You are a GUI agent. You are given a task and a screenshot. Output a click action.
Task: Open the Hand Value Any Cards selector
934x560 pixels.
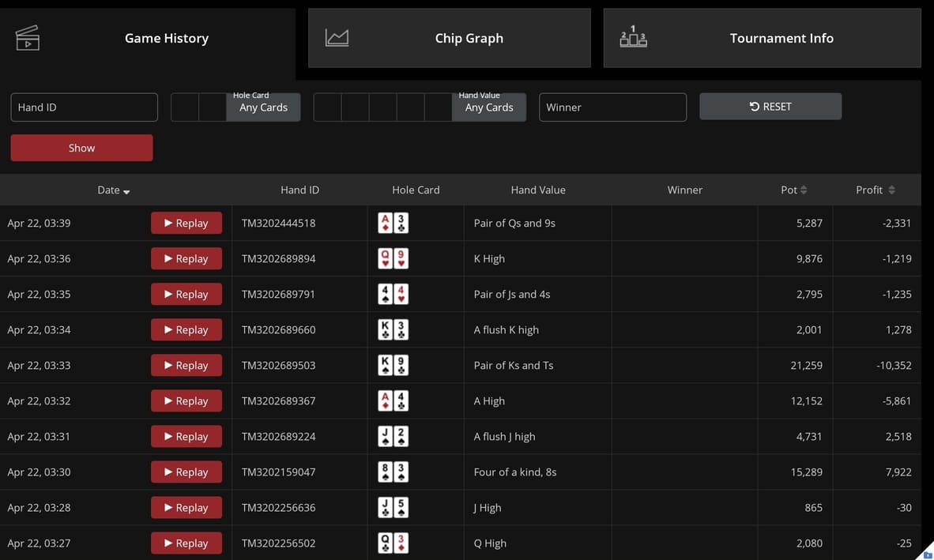pyautogui.click(x=488, y=107)
